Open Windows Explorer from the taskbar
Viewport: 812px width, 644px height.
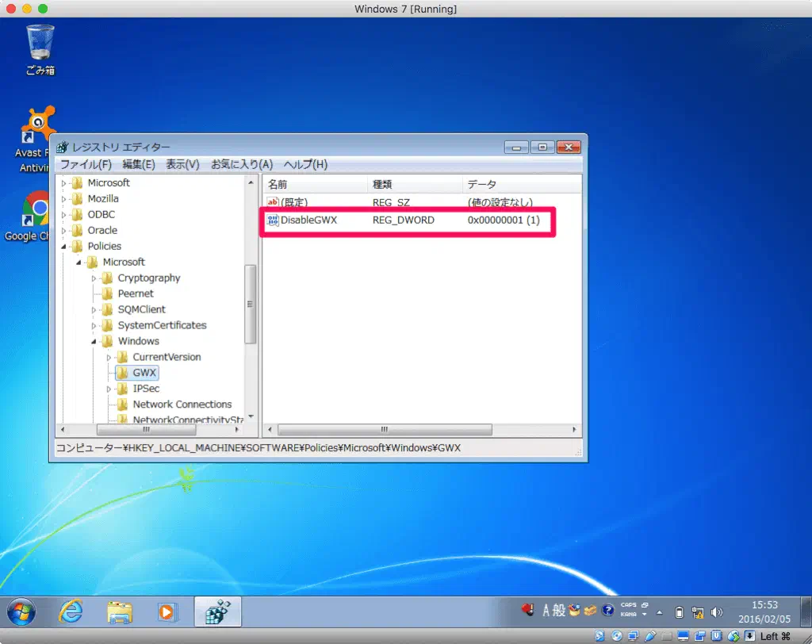[x=120, y=611]
